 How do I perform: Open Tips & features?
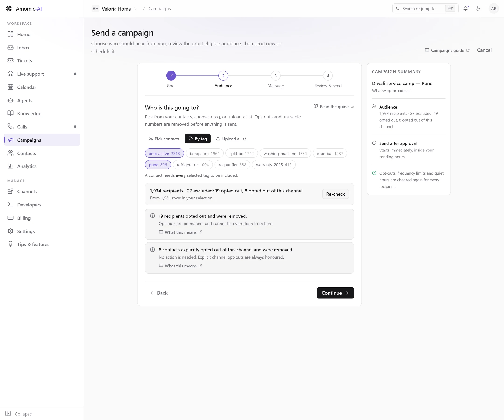coord(42,244)
